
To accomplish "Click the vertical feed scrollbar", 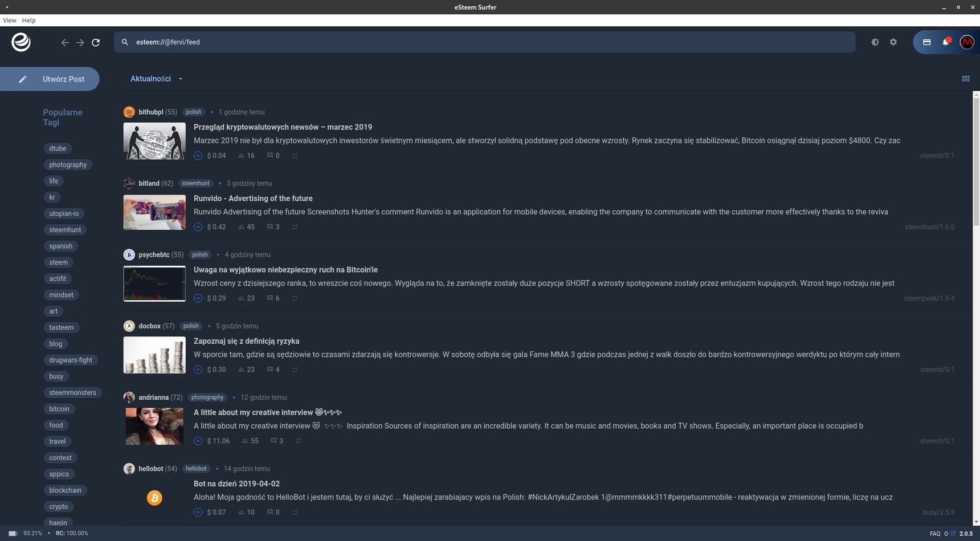I will [x=977, y=162].
